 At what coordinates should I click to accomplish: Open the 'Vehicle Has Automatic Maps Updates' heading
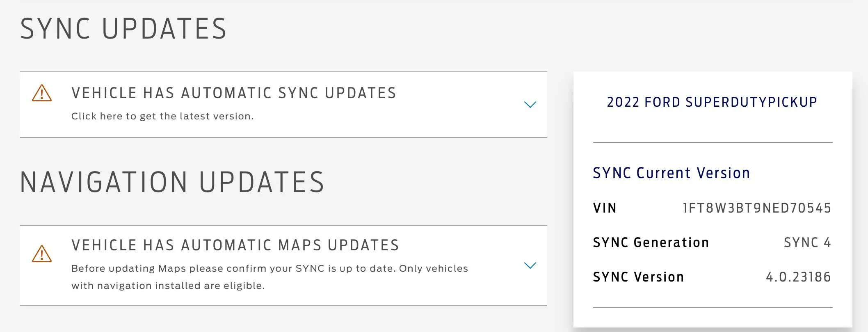(235, 245)
